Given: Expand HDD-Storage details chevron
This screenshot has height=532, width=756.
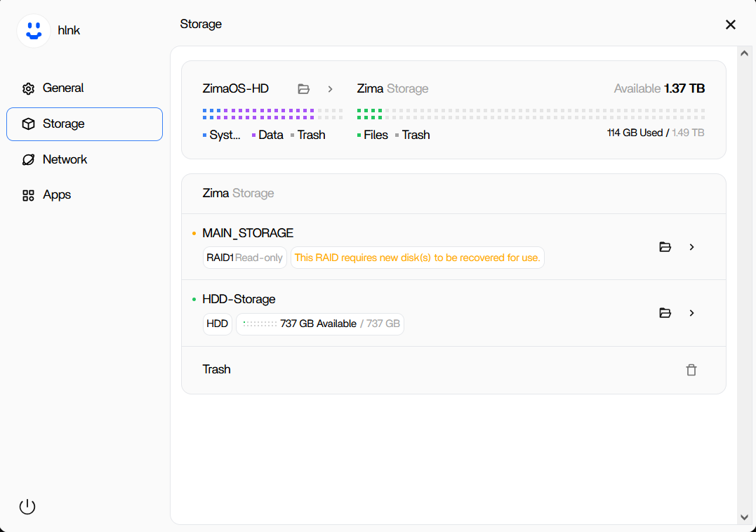Looking at the screenshot, I should click(692, 313).
